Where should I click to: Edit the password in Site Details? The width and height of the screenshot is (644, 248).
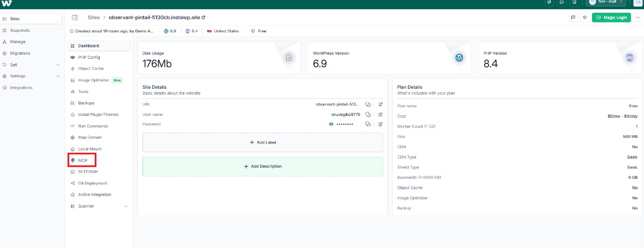coord(380,124)
